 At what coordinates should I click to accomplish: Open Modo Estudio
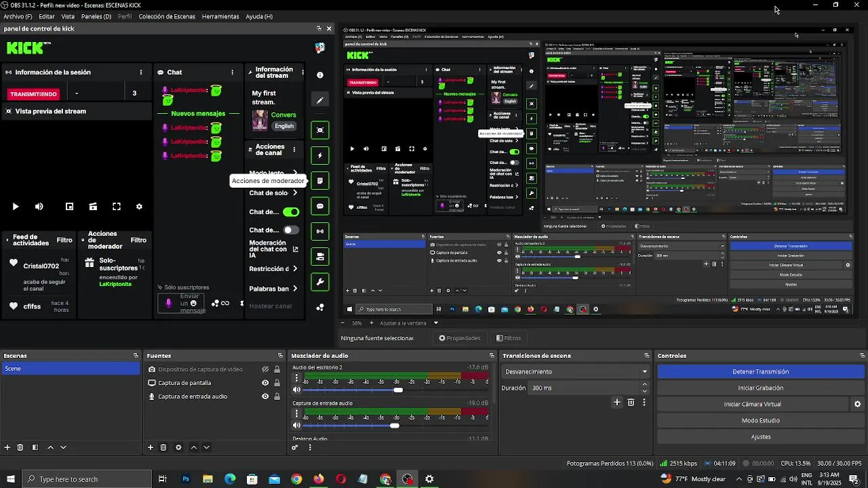point(761,420)
